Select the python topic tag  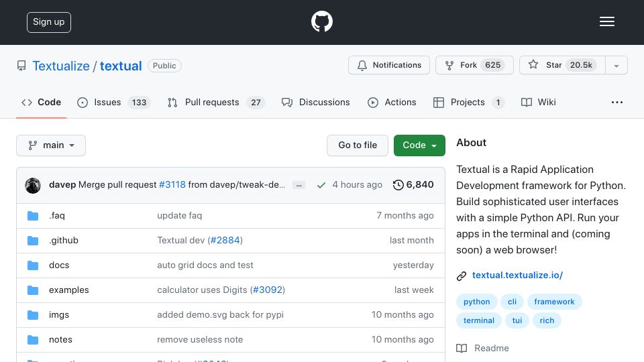477,302
